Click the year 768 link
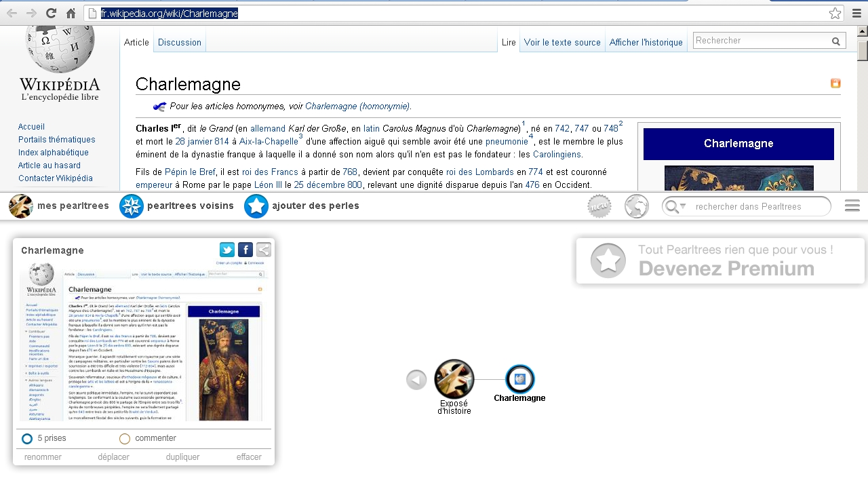Screen dimensions: 868x485 (x=350, y=172)
